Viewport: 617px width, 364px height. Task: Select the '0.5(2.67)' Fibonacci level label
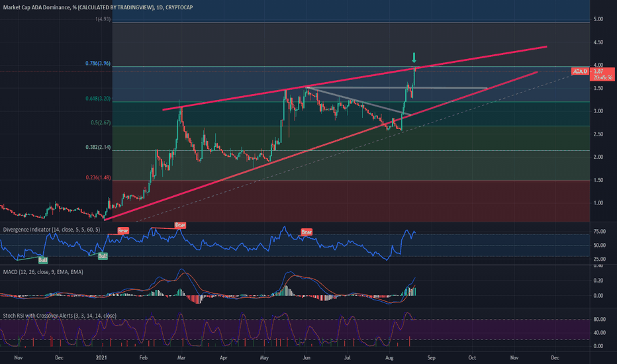tap(101, 123)
